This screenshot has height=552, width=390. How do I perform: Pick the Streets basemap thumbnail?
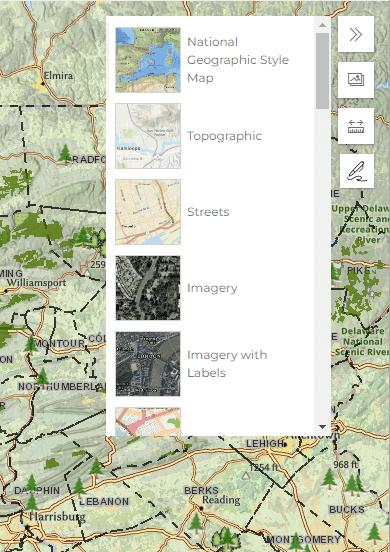tap(148, 212)
